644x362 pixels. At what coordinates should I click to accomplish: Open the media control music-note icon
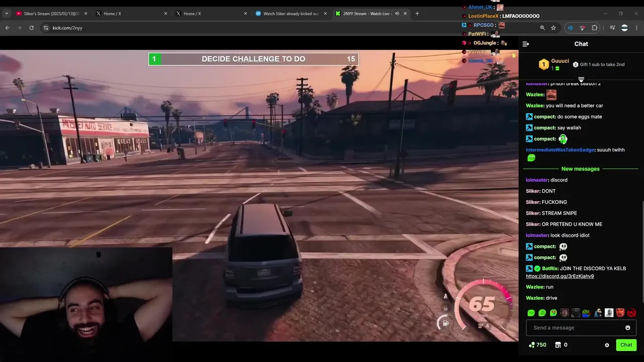[x=612, y=28]
